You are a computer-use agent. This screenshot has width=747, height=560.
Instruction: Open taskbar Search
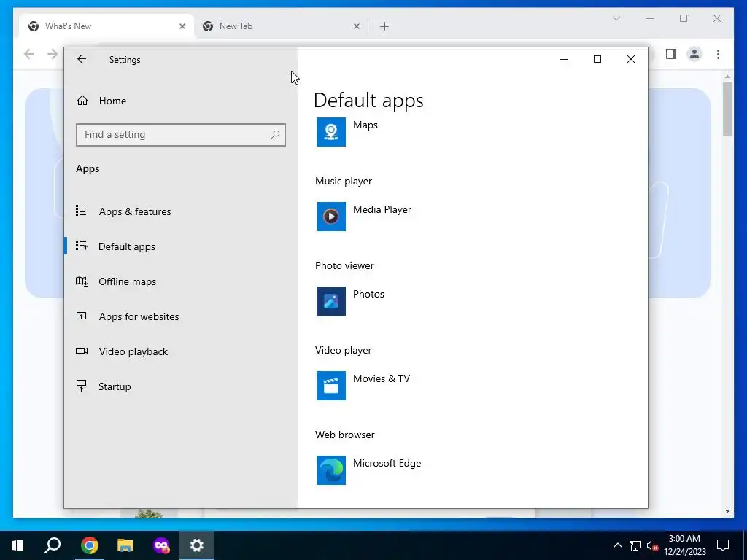[53, 545]
